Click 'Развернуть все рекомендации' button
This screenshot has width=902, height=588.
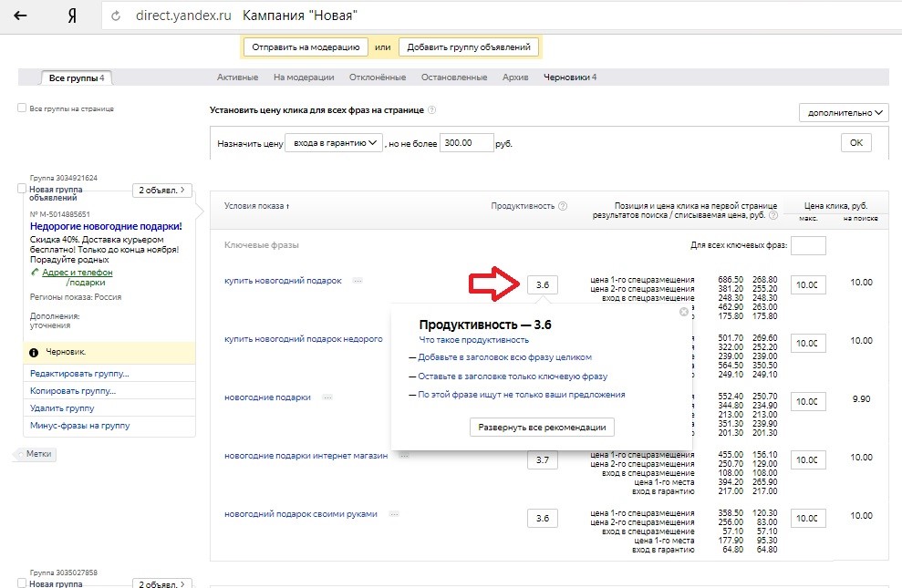point(542,427)
